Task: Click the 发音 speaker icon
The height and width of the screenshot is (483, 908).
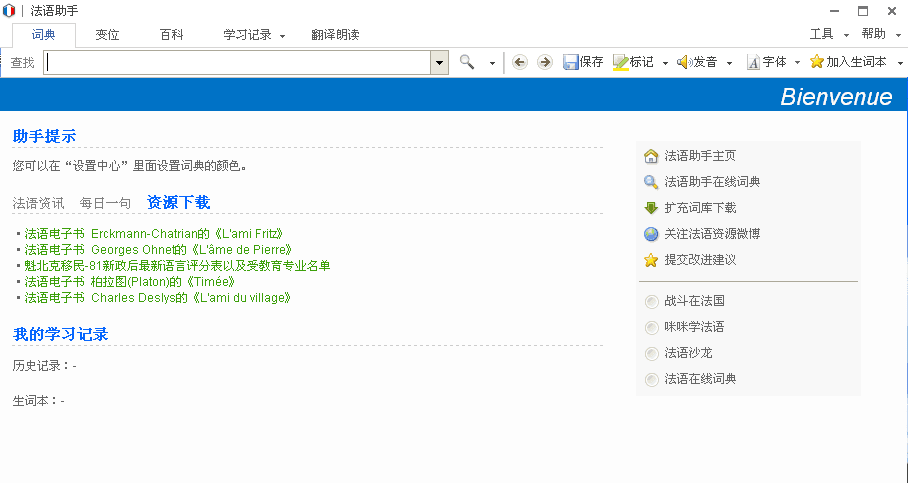Action: [x=684, y=62]
